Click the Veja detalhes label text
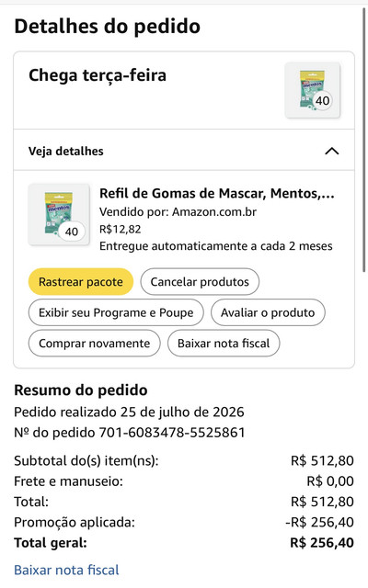This screenshot has width=368, height=588. coord(66,151)
